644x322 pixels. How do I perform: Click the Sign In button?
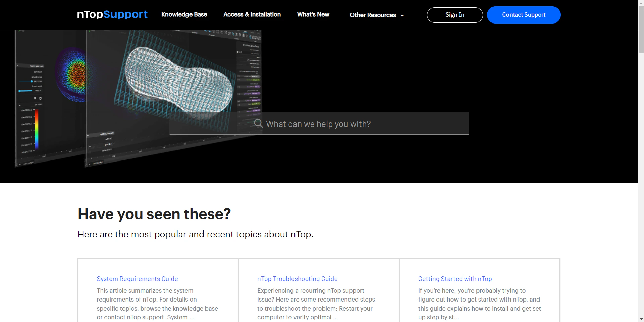455,15
